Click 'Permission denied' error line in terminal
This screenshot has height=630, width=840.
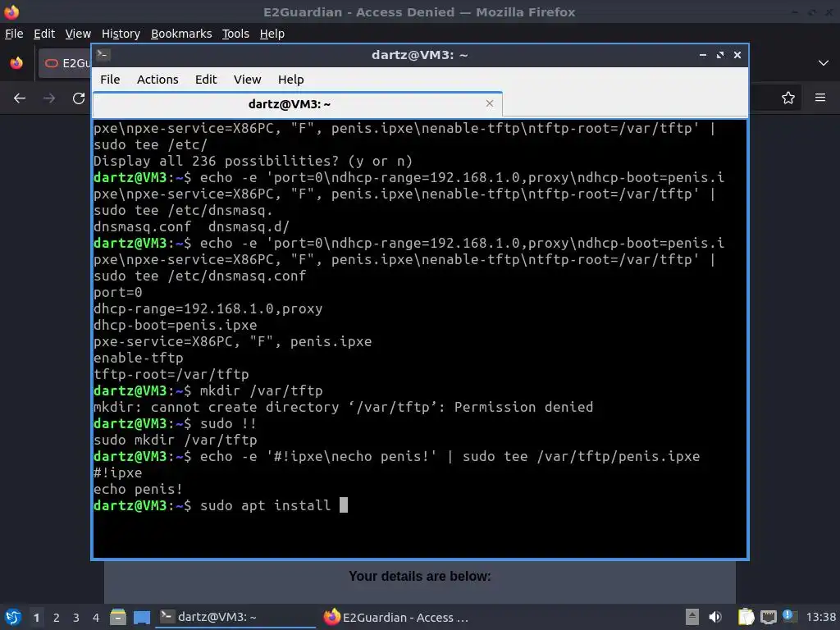point(344,407)
